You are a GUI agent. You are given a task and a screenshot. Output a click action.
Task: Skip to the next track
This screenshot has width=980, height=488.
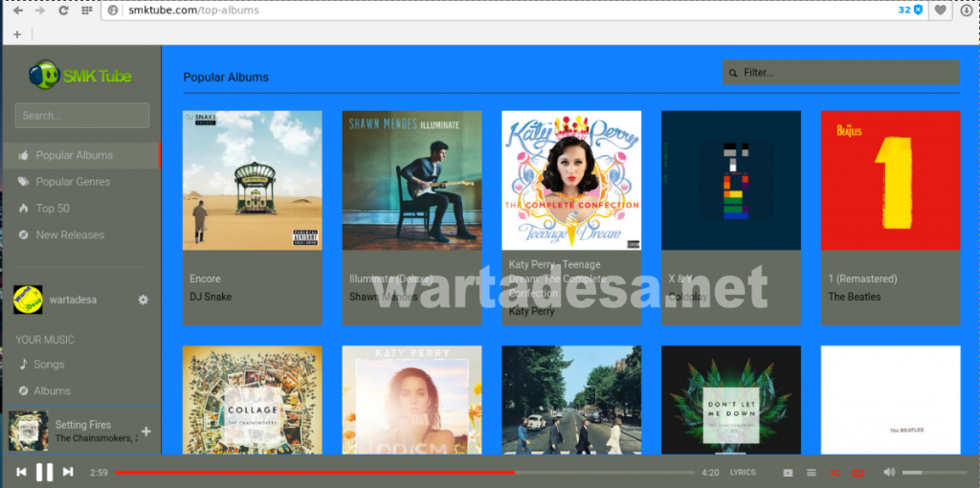(68, 472)
